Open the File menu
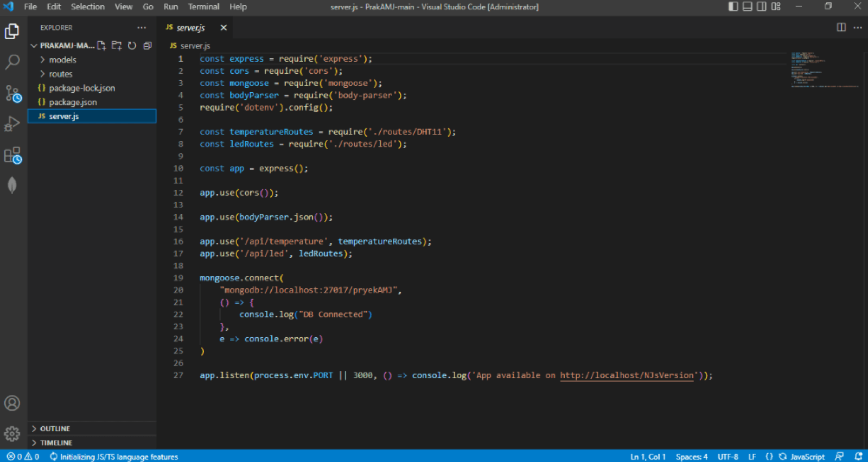 tap(30, 7)
